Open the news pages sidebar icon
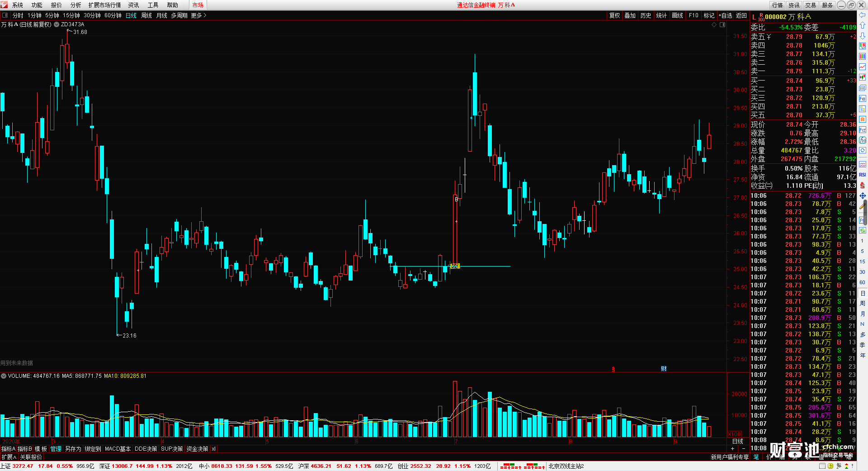868x471 pixels. [863, 88]
